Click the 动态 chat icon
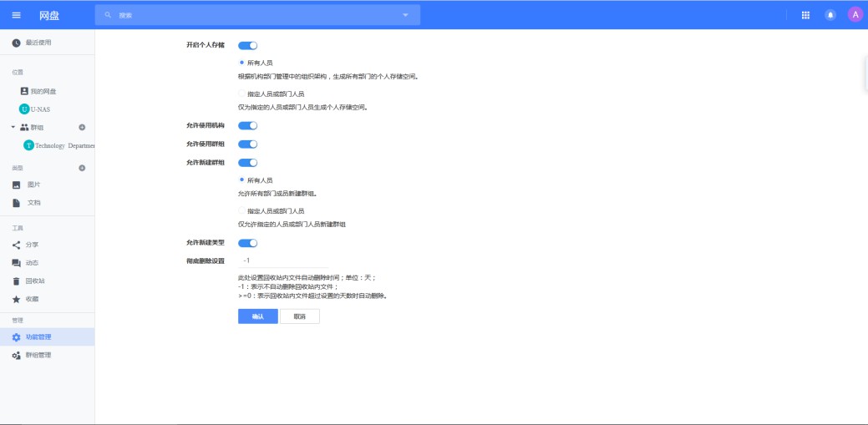 click(x=16, y=263)
